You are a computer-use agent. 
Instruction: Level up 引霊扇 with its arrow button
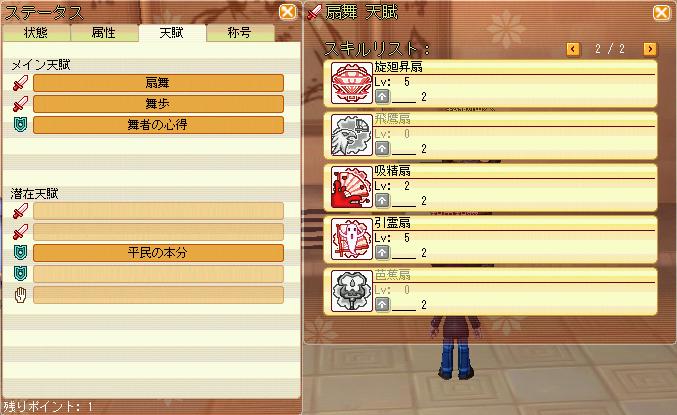(x=382, y=252)
